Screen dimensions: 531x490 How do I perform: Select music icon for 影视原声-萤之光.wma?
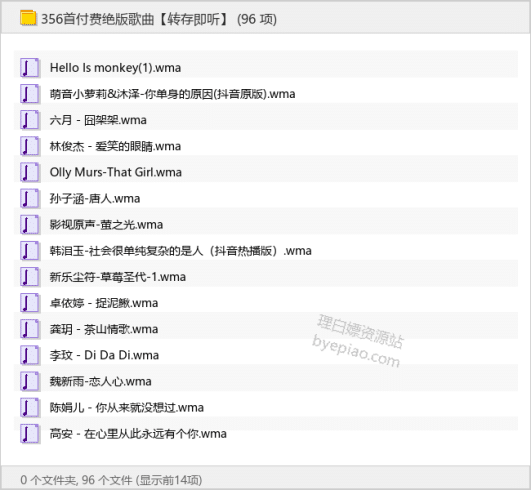(x=30, y=225)
